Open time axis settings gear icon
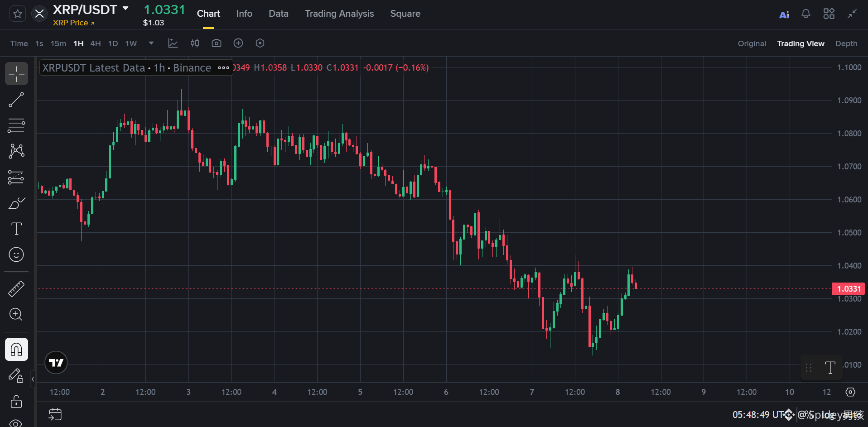The height and width of the screenshot is (427, 868). tap(850, 392)
